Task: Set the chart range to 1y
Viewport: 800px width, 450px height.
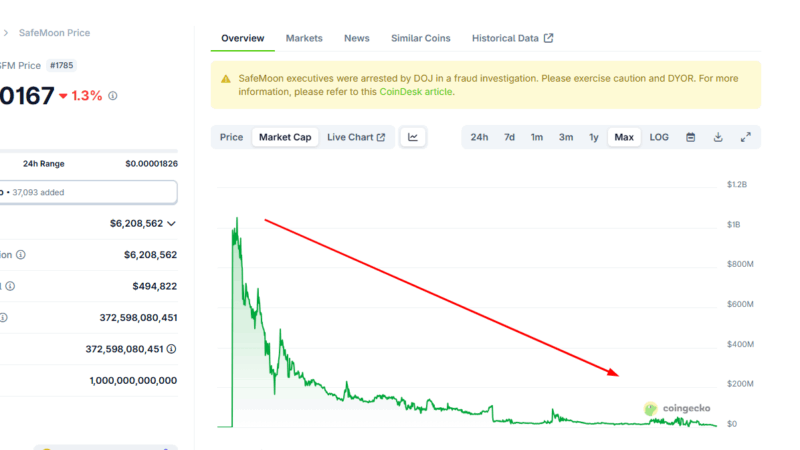Action: tap(593, 137)
